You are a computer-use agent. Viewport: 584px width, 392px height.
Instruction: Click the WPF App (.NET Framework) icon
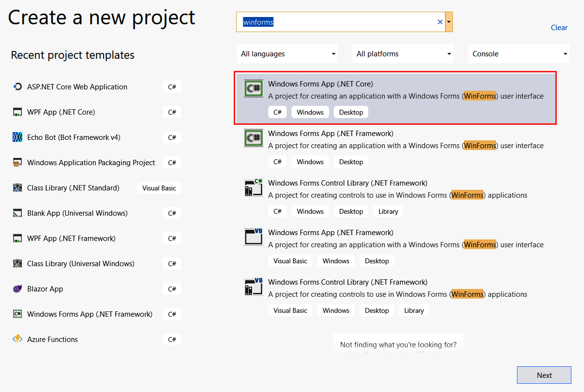(17, 239)
